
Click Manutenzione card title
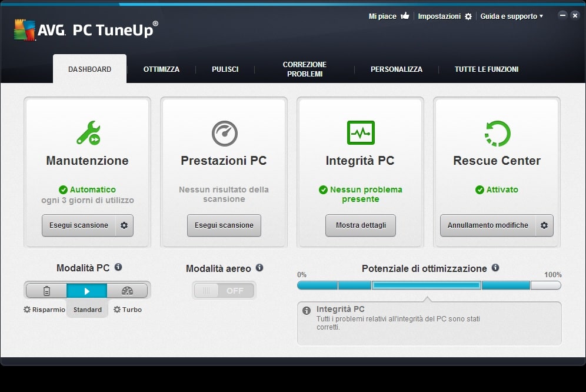[88, 161]
